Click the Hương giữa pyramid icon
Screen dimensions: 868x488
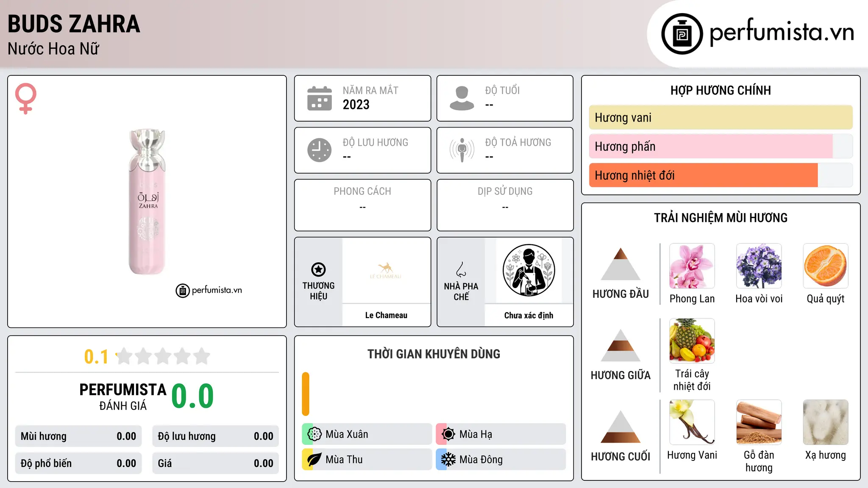(620, 345)
